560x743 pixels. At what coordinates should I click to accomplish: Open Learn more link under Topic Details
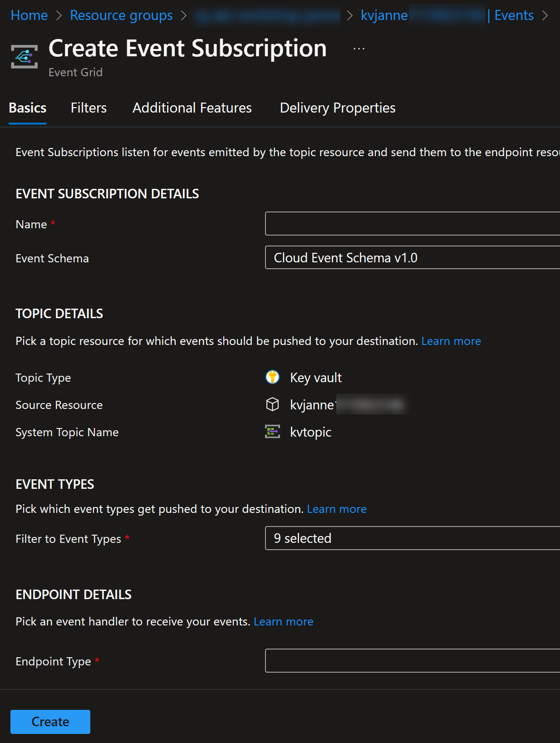(x=451, y=341)
